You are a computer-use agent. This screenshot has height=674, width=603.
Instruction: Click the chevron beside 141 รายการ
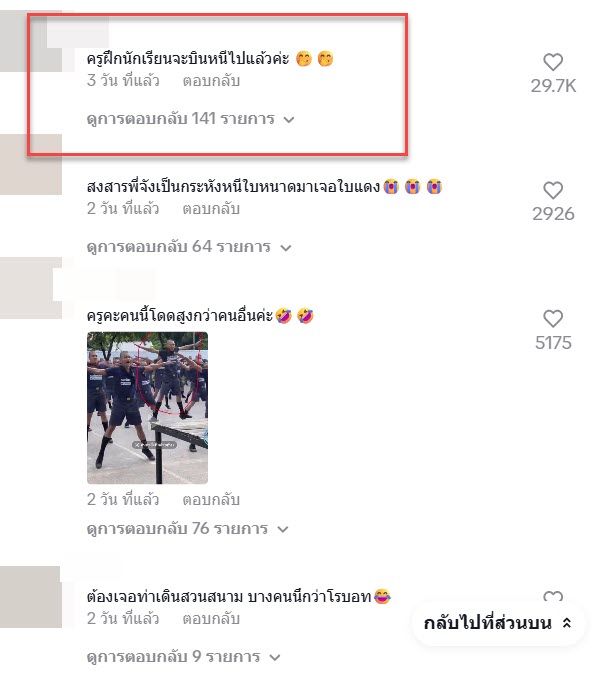point(289,119)
